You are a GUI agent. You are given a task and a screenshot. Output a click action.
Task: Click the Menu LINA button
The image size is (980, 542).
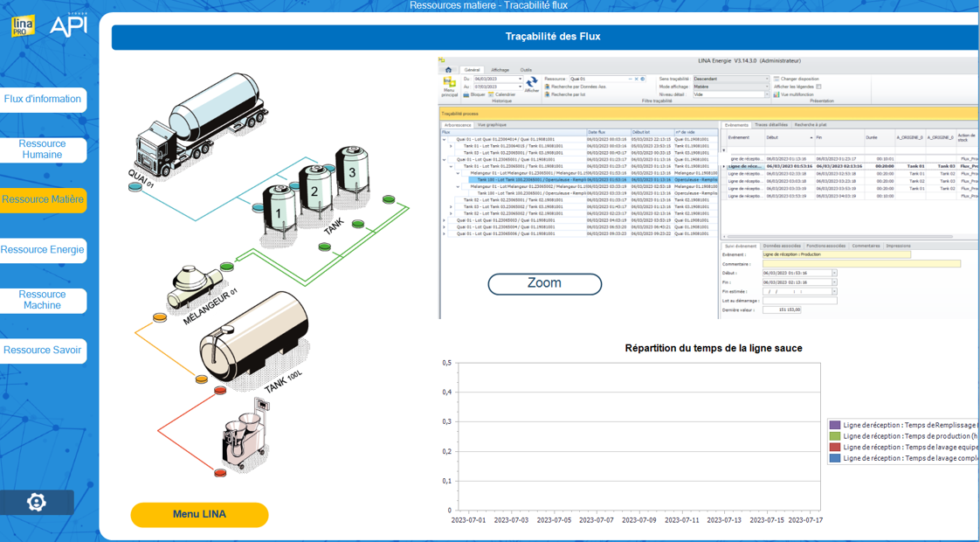(x=199, y=515)
